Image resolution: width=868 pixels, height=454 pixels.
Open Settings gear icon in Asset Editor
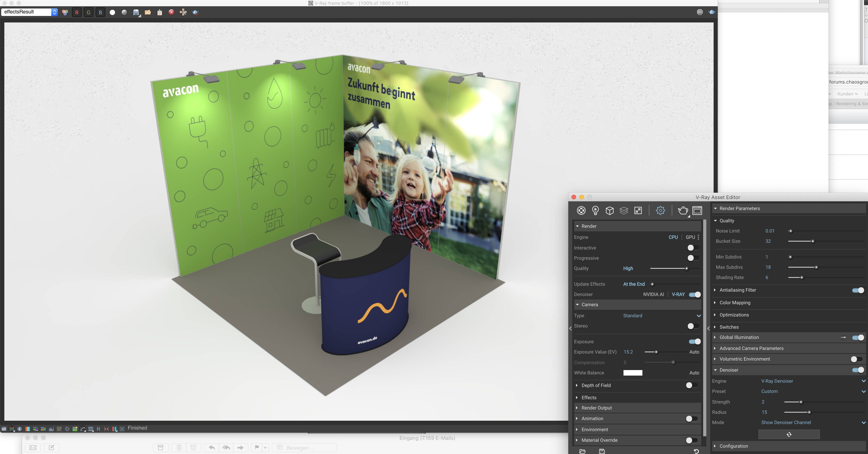click(x=660, y=210)
